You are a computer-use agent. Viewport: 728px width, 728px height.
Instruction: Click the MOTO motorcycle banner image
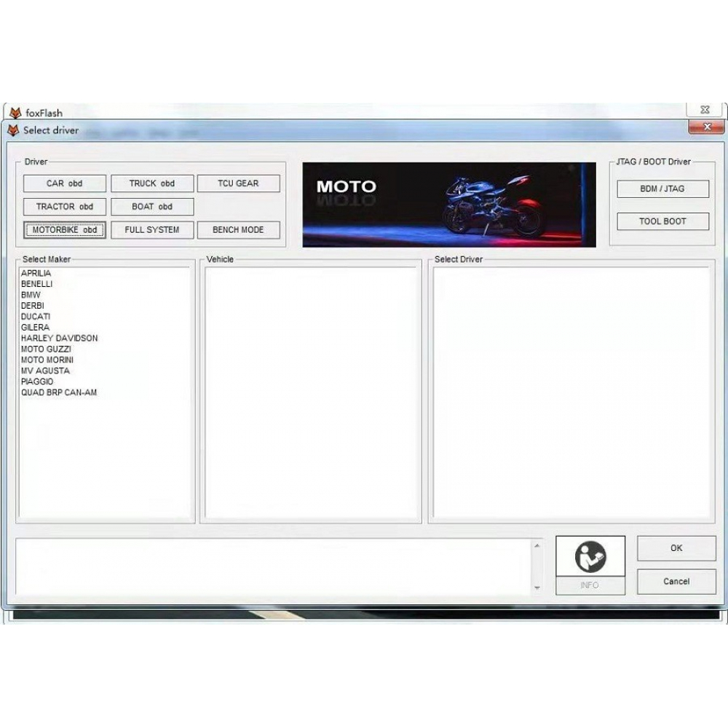(448, 205)
